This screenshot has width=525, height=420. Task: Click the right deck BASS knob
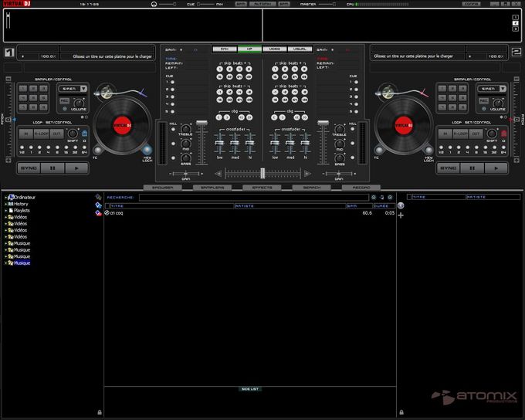pyautogui.click(x=339, y=157)
